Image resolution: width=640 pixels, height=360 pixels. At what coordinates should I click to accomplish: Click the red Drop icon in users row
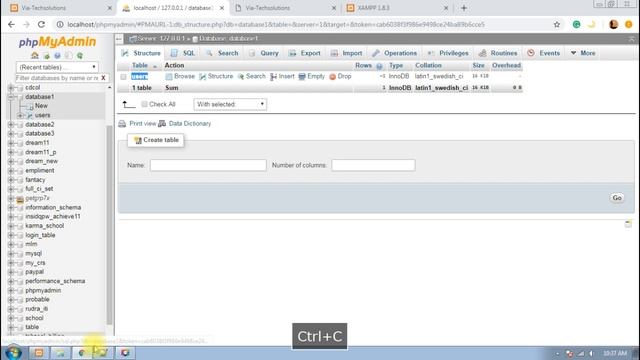tap(333, 76)
